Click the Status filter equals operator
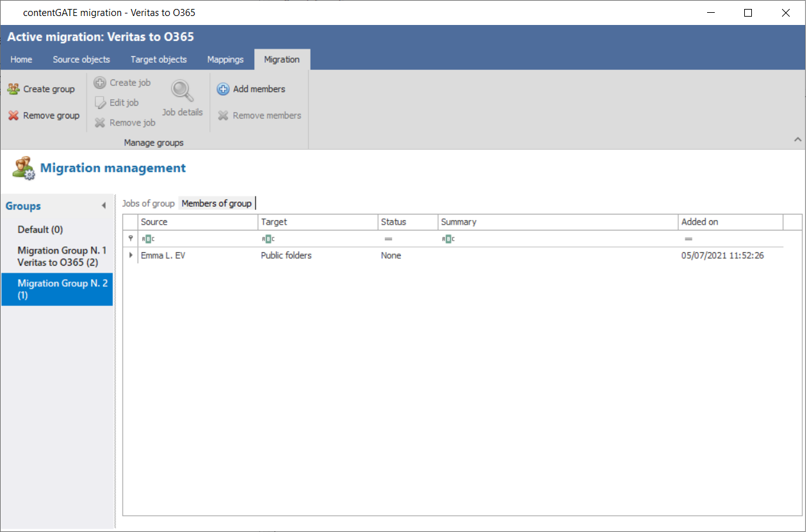 [388, 239]
